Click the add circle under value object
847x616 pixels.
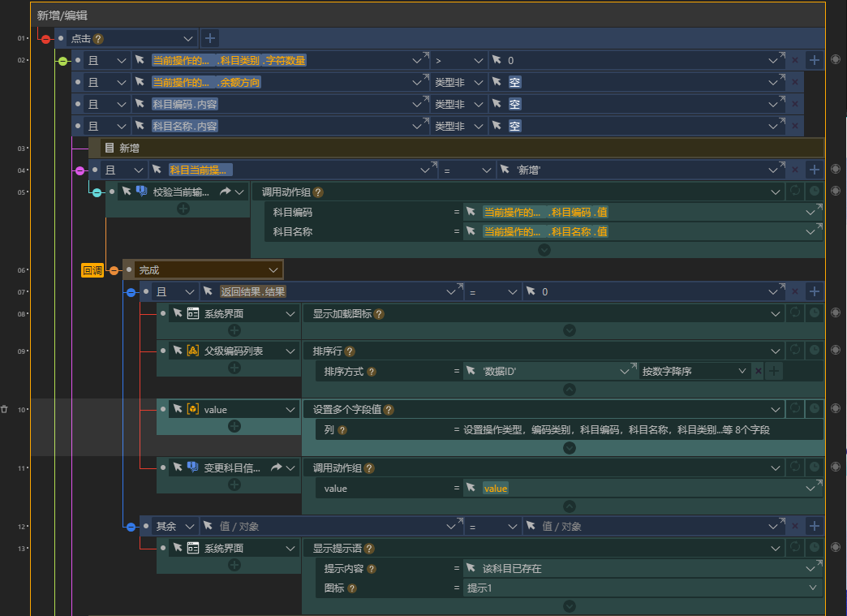[234, 426]
